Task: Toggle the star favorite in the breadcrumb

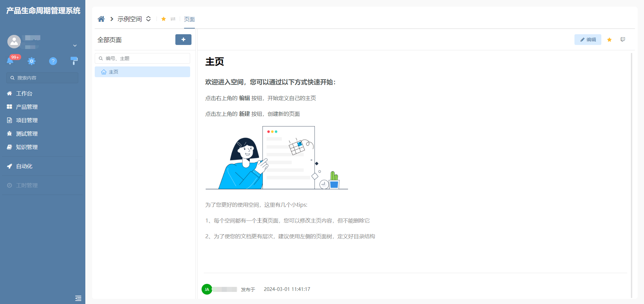Action: pyautogui.click(x=163, y=19)
